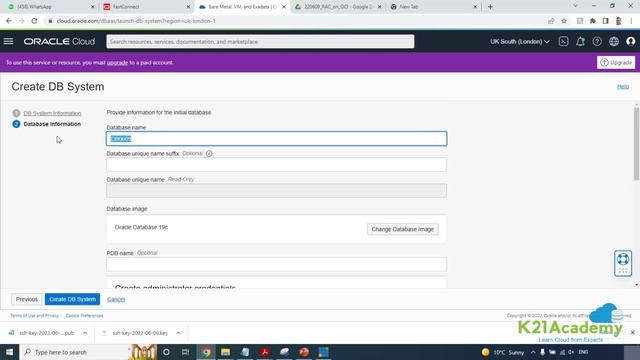Open the tab search chevron
The image size is (640, 360).
pyautogui.click(x=575, y=6)
